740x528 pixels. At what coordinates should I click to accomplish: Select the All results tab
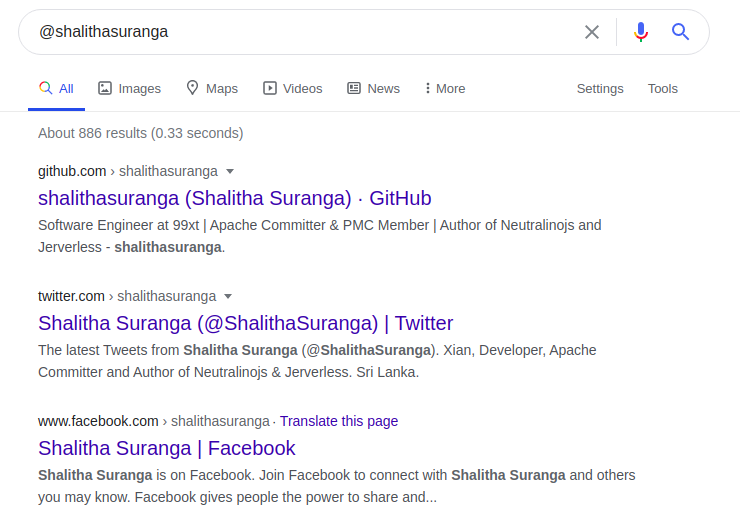pyautogui.click(x=56, y=89)
